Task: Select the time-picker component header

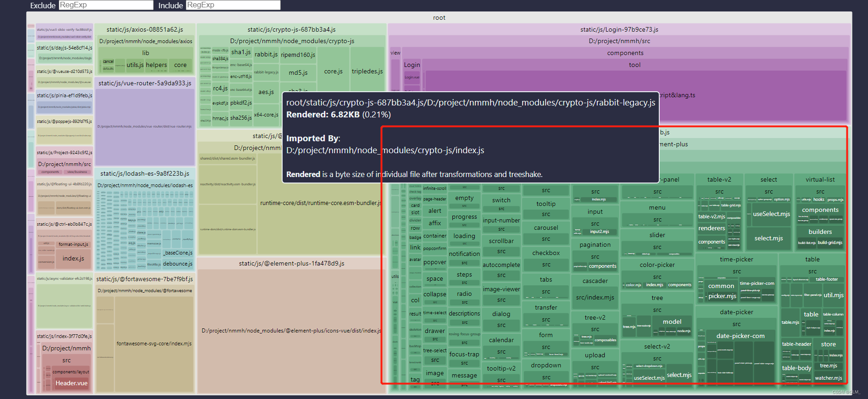Action: click(737, 259)
